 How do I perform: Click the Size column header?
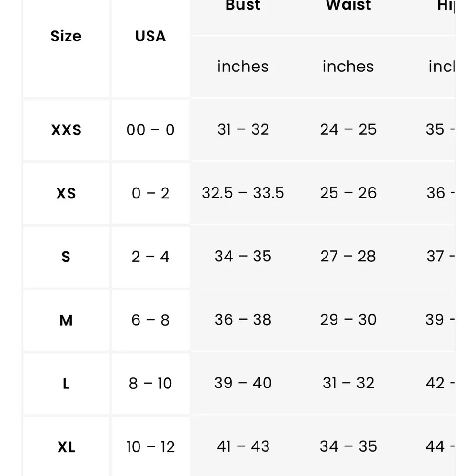[x=66, y=36]
